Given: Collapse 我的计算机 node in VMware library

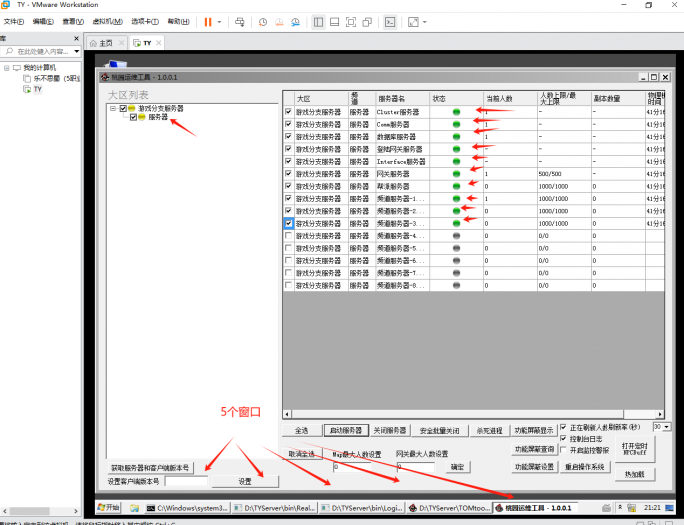Looking at the screenshot, I should [7, 68].
